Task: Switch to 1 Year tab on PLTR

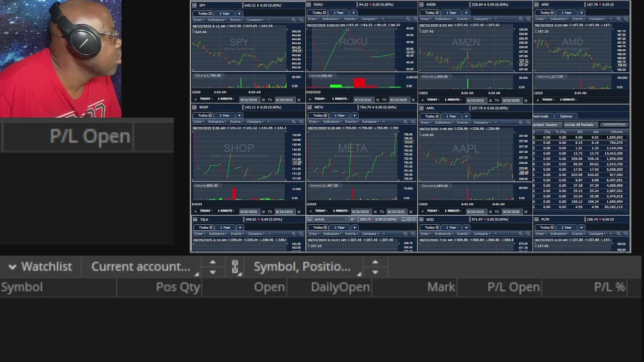Action: coord(566,227)
